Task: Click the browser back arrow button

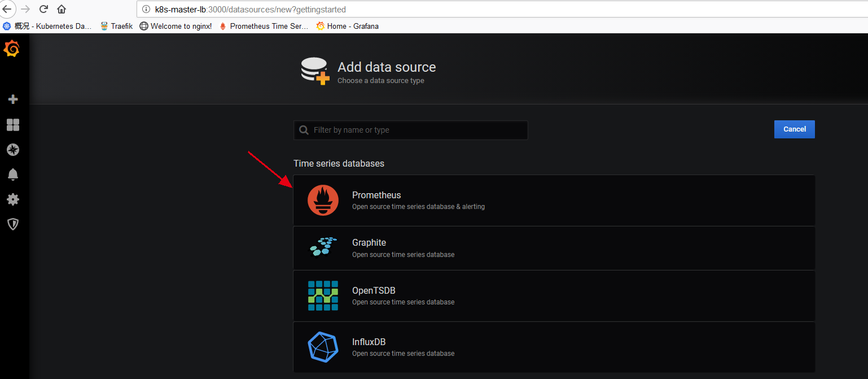Action: click(7, 9)
